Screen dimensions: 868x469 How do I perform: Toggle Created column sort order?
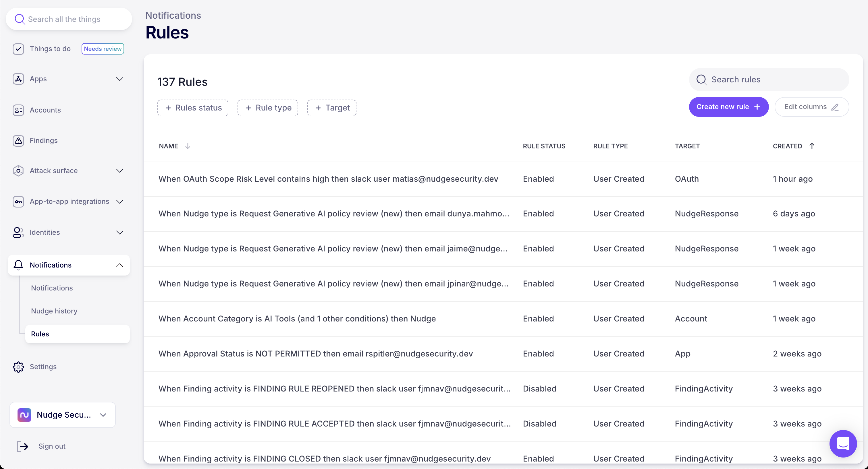tap(812, 146)
